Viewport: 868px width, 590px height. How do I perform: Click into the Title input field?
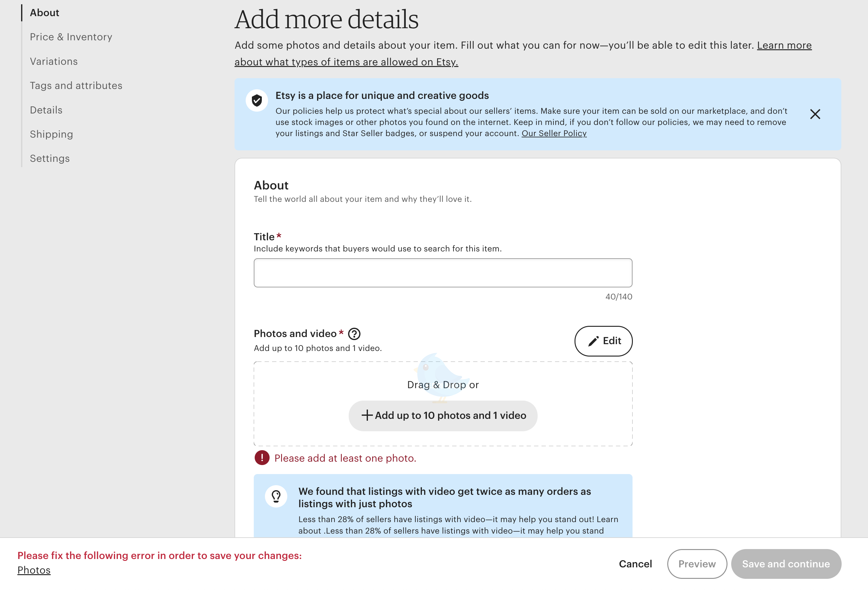pos(443,273)
